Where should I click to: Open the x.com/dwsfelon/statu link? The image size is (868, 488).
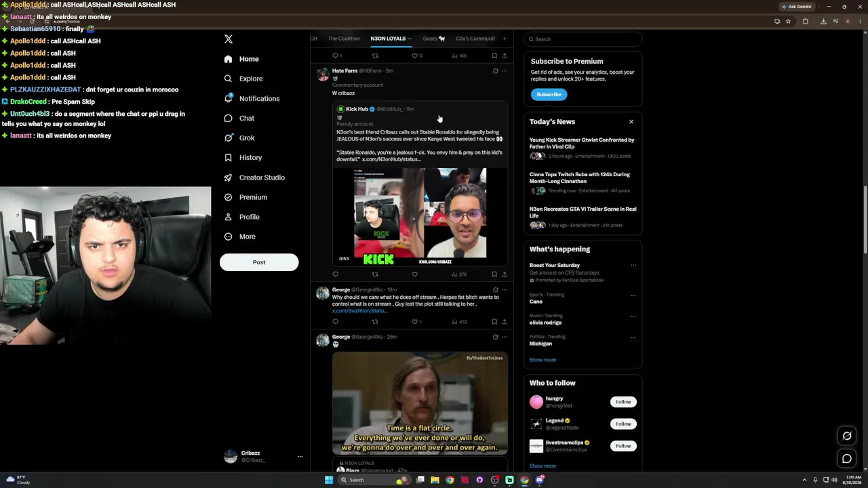tap(359, 311)
